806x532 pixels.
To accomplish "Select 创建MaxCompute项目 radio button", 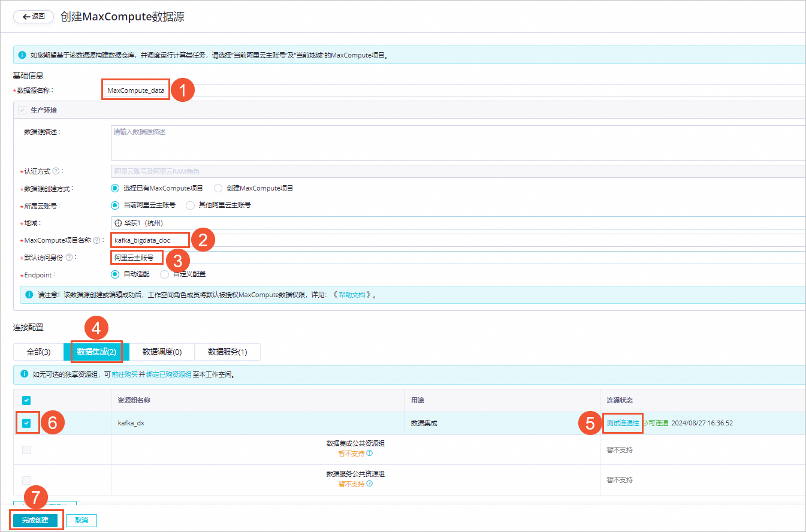I will 218,188.
